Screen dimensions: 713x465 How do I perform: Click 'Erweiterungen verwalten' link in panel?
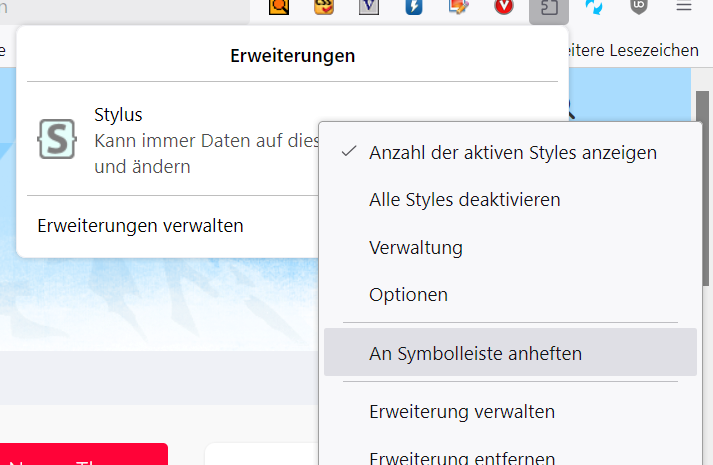140,226
